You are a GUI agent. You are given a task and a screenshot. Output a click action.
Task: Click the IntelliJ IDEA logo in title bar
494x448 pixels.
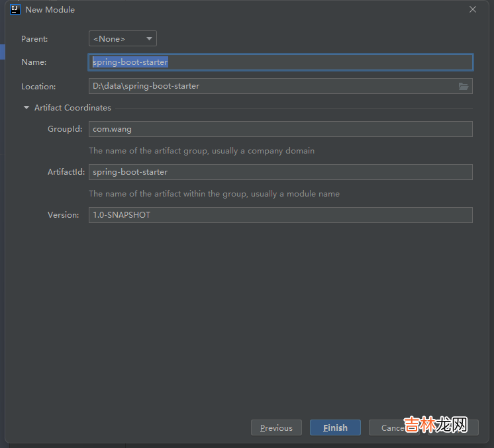tap(15, 9)
